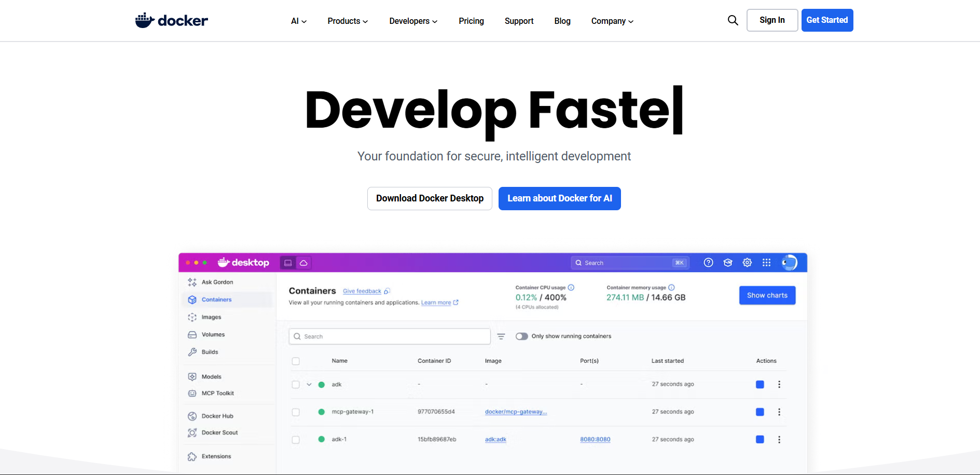The height and width of the screenshot is (475, 980).
Task: Expand the AI navigation dropdown
Action: pos(299,21)
